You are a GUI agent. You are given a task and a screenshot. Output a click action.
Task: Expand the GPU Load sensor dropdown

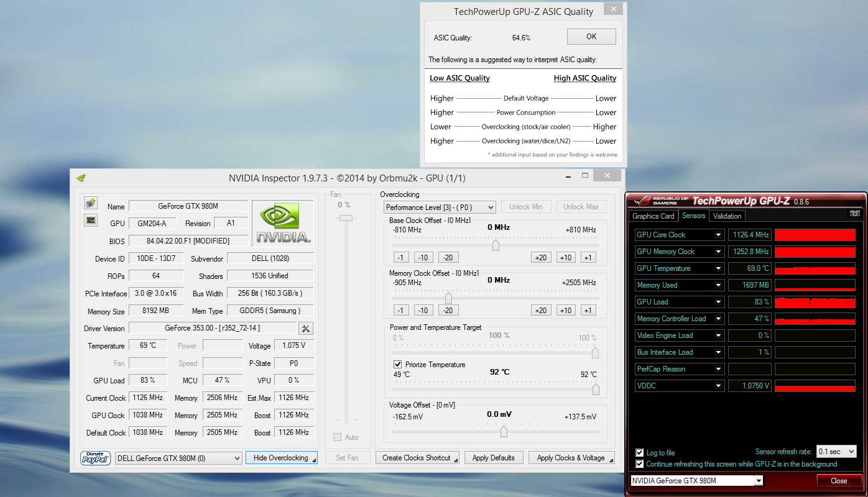click(x=719, y=302)
